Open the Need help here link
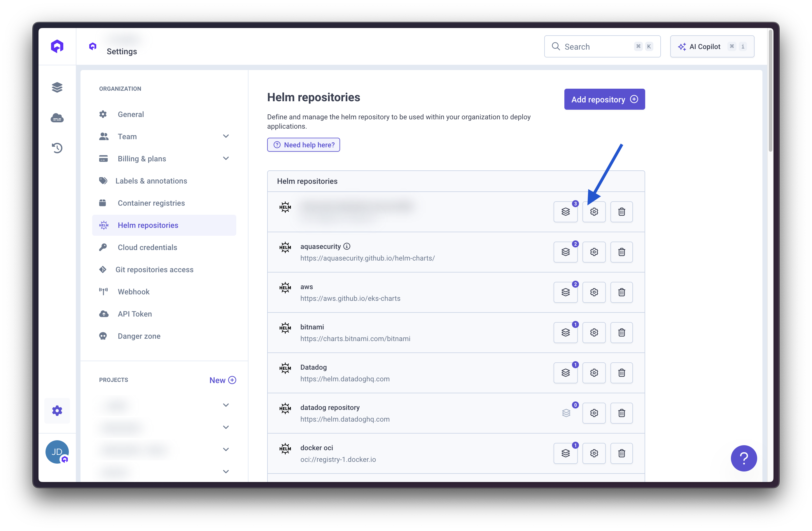 coord(303,145)
